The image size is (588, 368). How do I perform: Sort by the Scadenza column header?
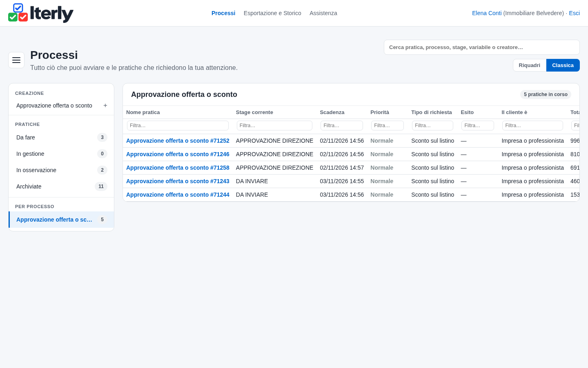coord(332,112)
